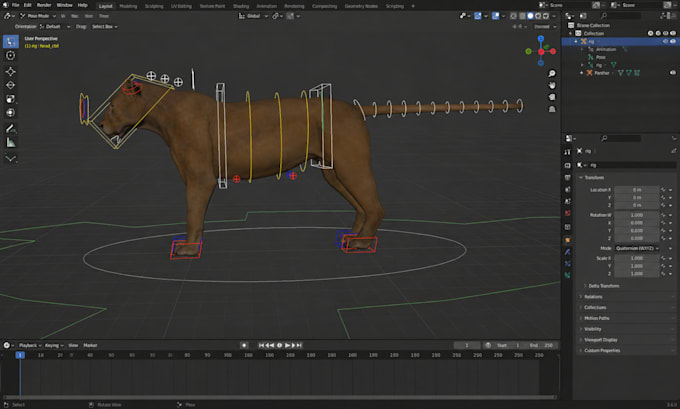Click the play animation button
The height and width of the screenshot is (409, 680).
(x=287, y=345)
